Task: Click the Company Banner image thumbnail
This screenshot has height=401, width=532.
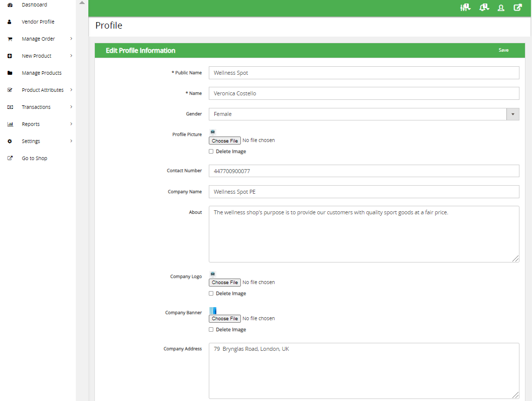Action: click(x=213, y=310)
